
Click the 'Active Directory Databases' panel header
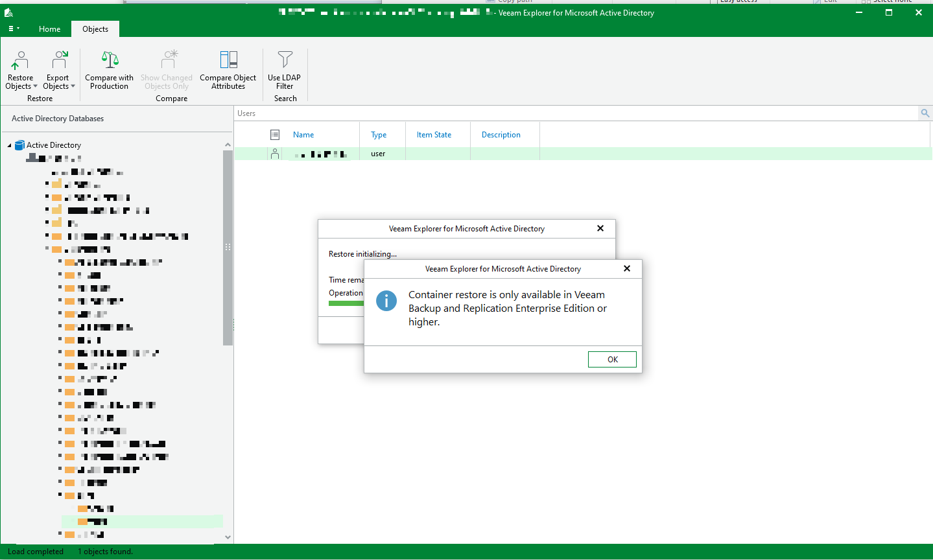[x=58, y=119]
